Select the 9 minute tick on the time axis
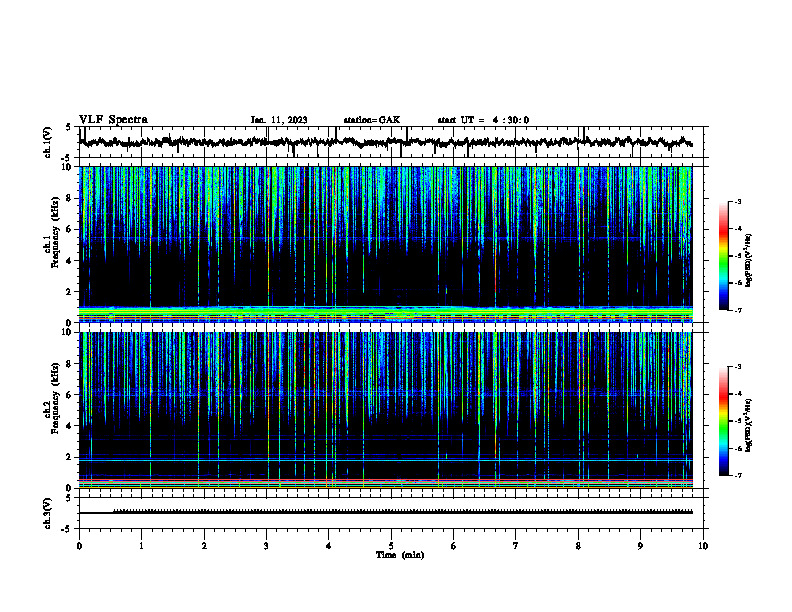The width and height of the screenshot is (792, 612). tap(640, 546)
